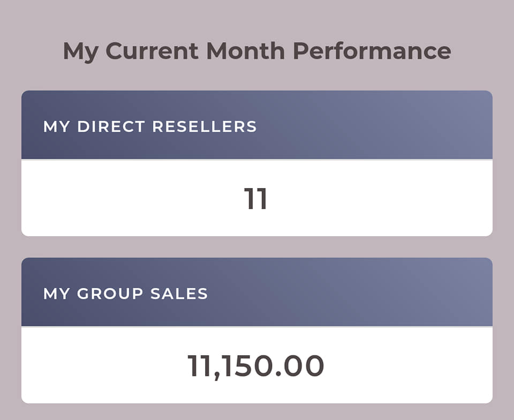Viewport: 514px width, 420px height.
Task: Select the MY DIRECT RESELLERS label
Action: coord(150,126)
